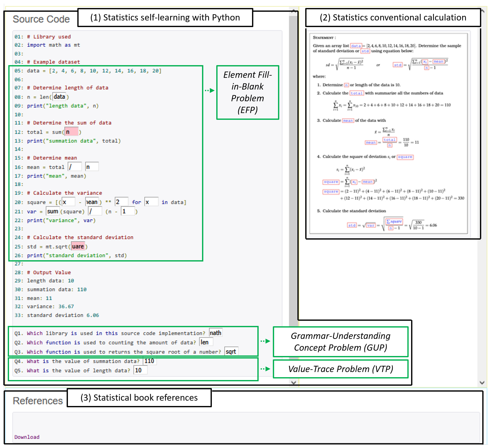Click the Q5 length data answer field
This screenshot has width=492, height=448.
140,370
